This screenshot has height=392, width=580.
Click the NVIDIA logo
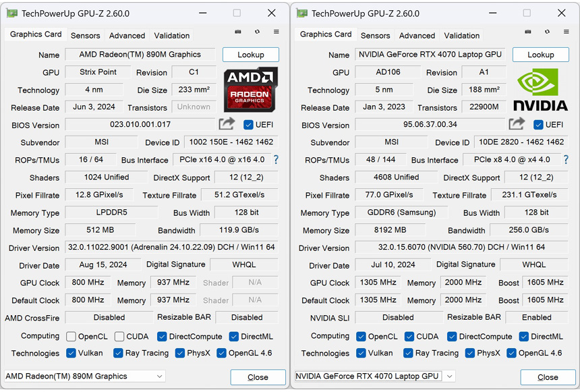tap(540, 90)
